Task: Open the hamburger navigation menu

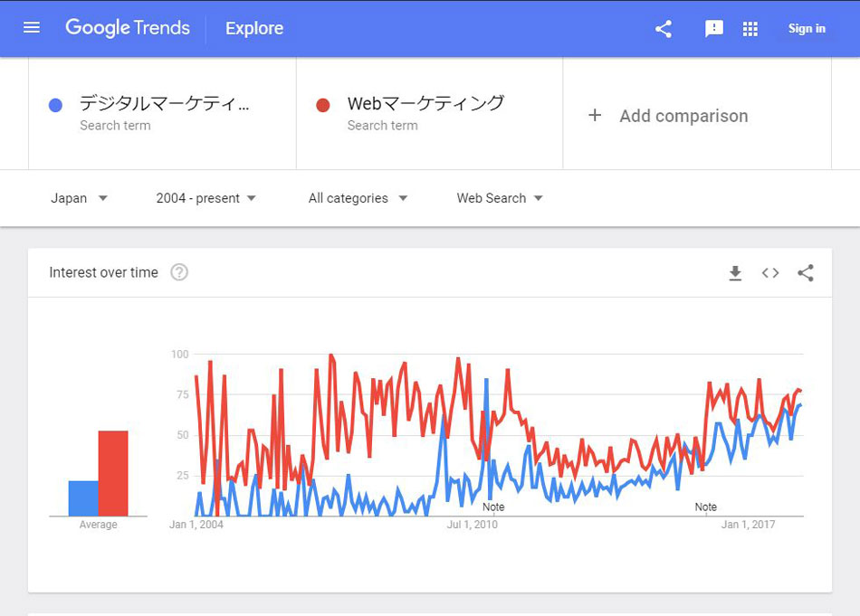Action: pyautogui.click(x=32, y=27)
